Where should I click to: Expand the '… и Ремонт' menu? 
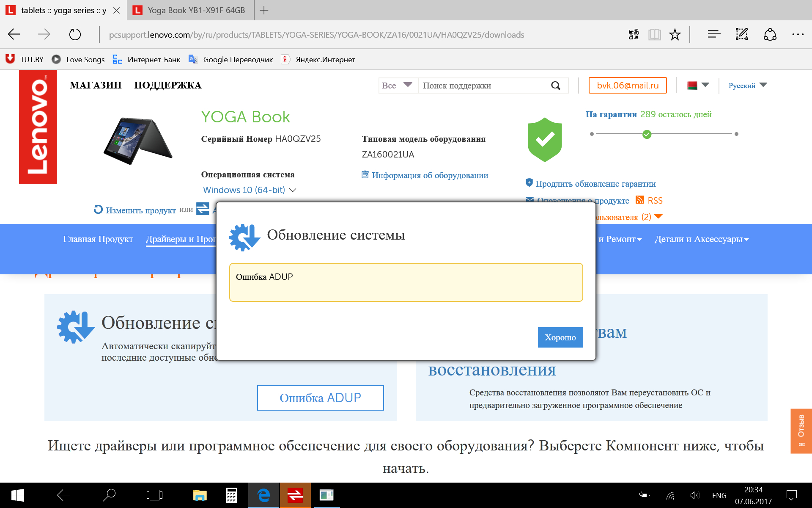620,239
